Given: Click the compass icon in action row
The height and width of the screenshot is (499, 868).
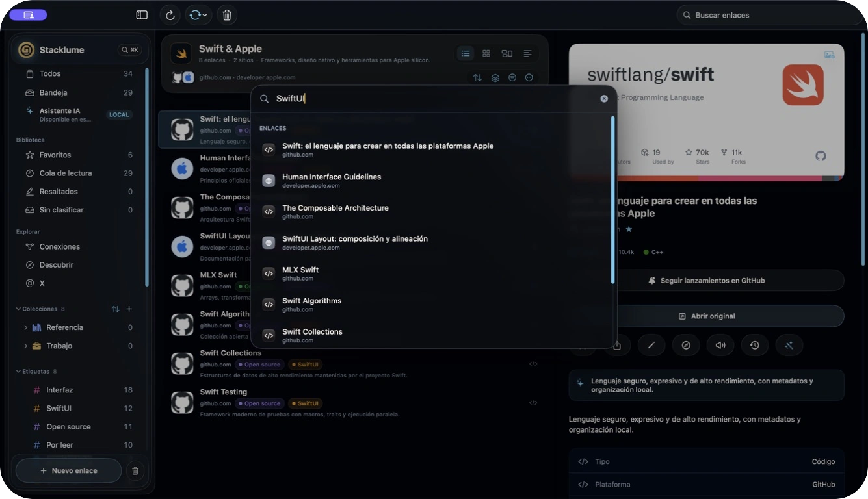Looking at the screenshot, I should tap(686, 345).
